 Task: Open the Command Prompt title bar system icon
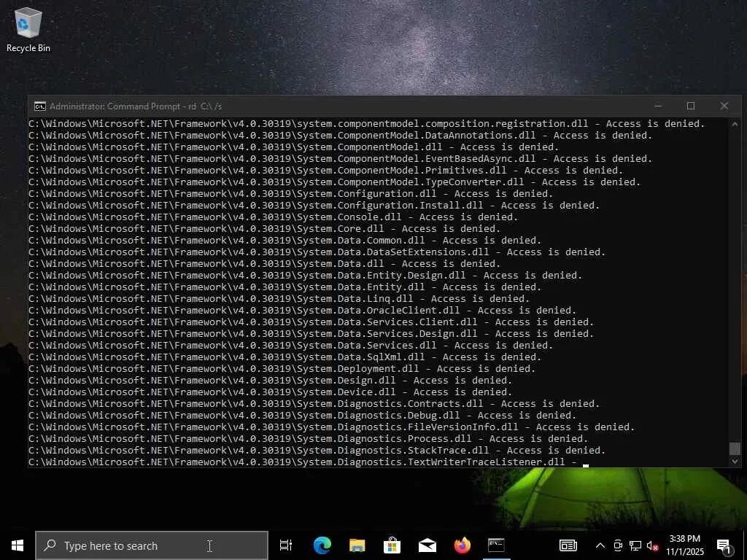click(40, 106)
